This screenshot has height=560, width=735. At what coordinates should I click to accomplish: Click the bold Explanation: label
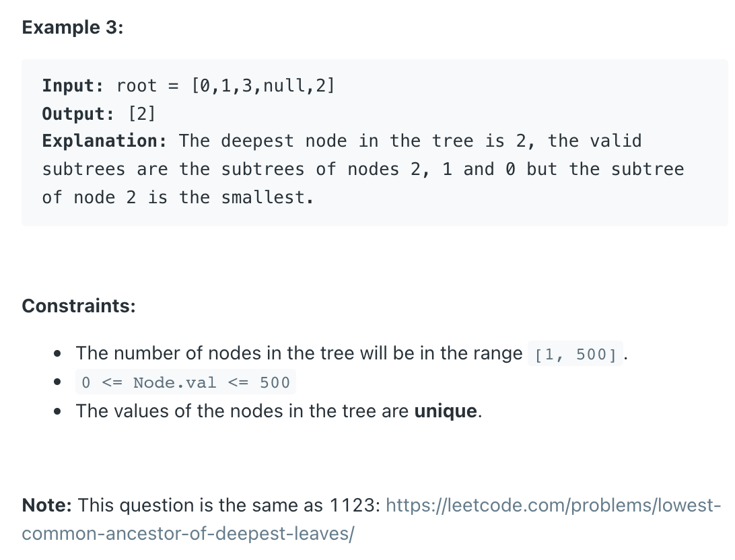click(104, 141)
